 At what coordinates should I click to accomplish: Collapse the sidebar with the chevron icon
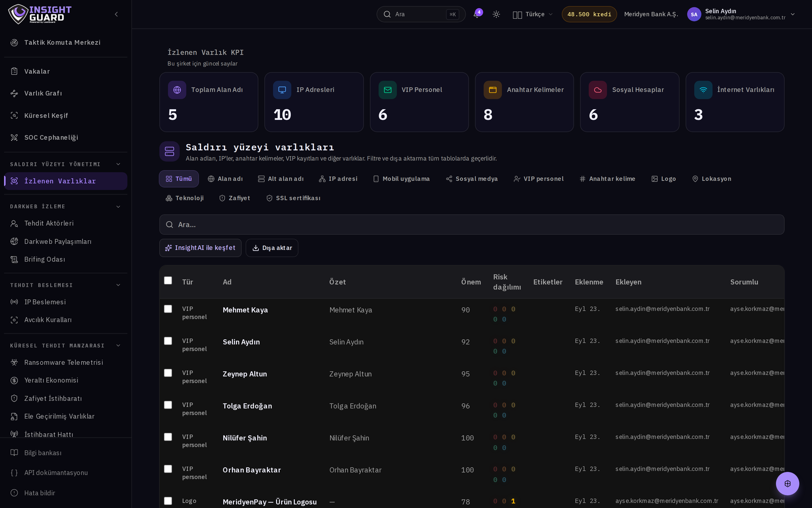point(116,14)
